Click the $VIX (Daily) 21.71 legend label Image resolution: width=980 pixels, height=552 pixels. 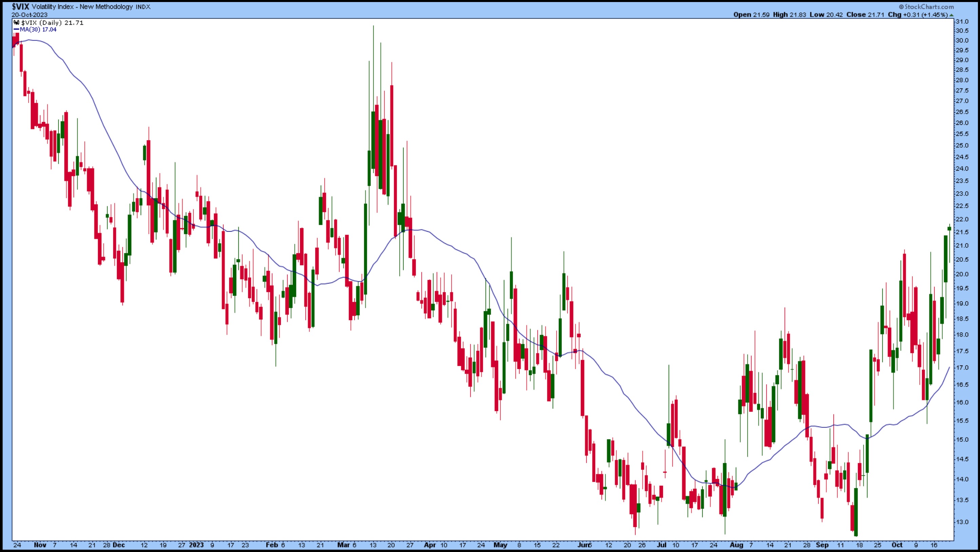tap(52, 23)
